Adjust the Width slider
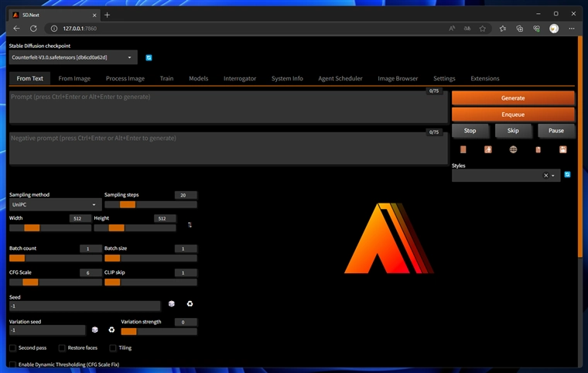The image size is (588, 373). 50,228
